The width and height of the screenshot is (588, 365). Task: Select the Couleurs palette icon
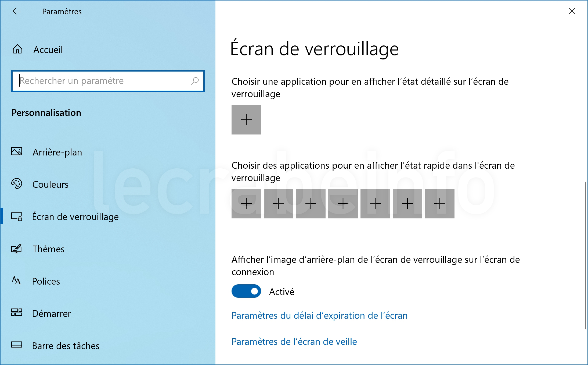tap(17, 184)
